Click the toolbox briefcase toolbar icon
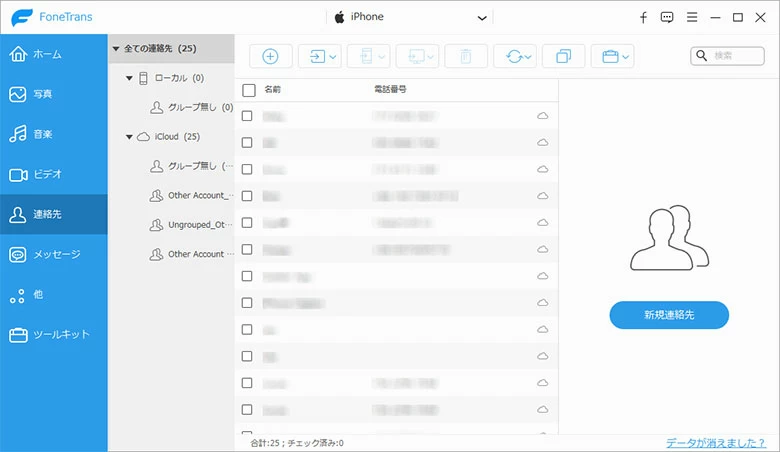The image size is (780, 452). click(x=611, y=56)
